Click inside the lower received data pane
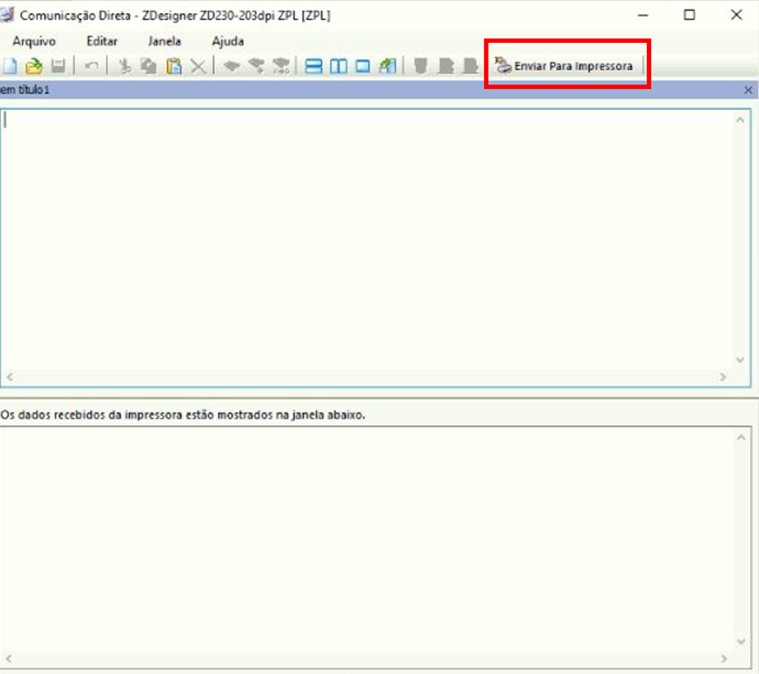 360,540
